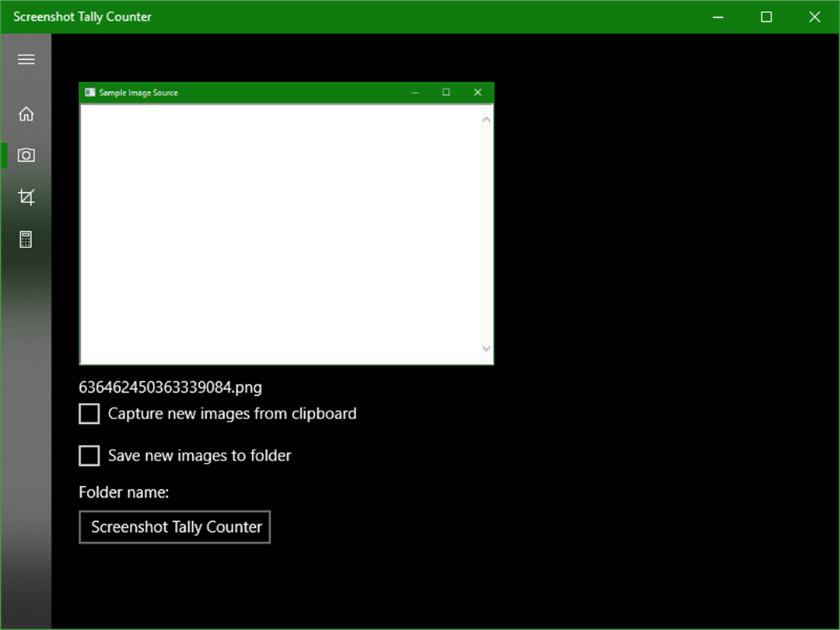This screenshot has width=840, height=630.
Task: Go to the Home page icon
Action: coord(26,114)
